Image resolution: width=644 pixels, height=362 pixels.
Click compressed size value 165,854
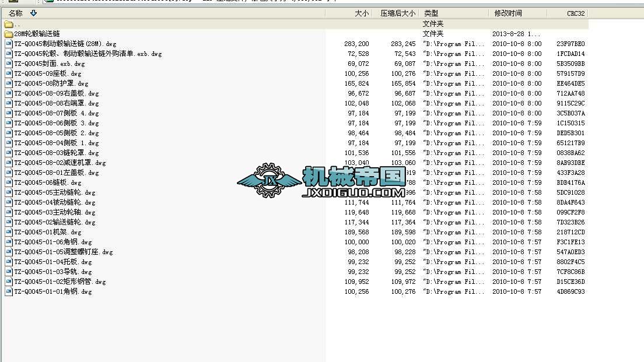tap(403, 83)
